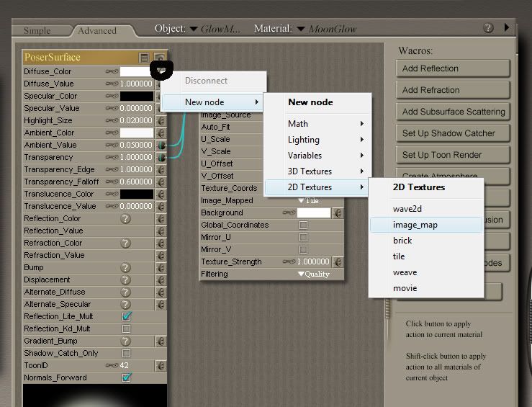Click the Ambient_Value connected plug icon
The height and width of the screenshot is (407, 532).
tap(161, 145)
